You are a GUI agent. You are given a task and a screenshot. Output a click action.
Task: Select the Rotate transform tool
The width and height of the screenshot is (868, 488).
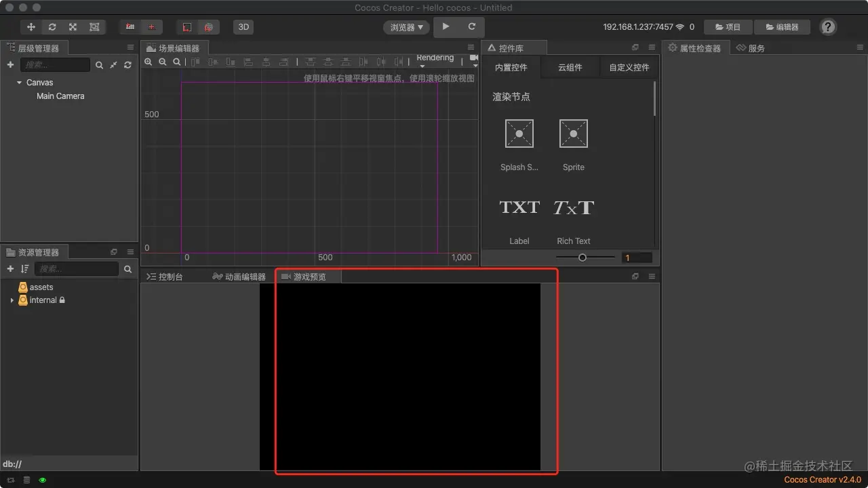(x=52, y=27)
